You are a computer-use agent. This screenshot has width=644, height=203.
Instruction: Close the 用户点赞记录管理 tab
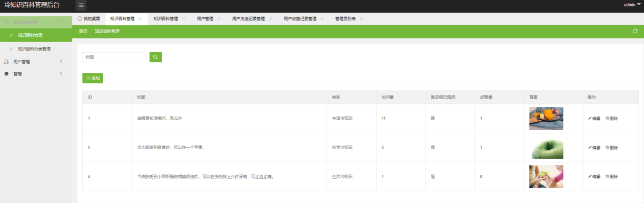click(322, 19)
